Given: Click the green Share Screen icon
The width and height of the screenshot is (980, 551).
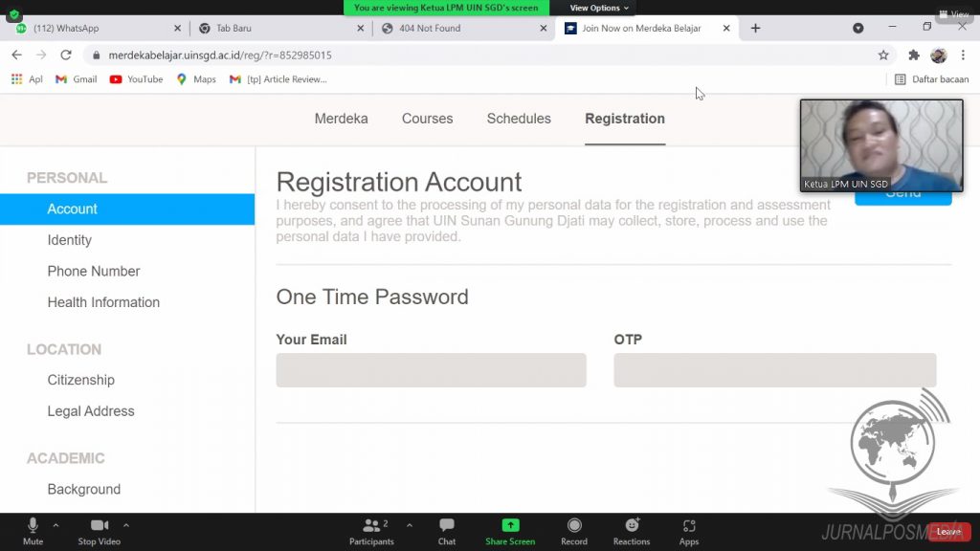Looking at the screenshot, I should 510,525.
